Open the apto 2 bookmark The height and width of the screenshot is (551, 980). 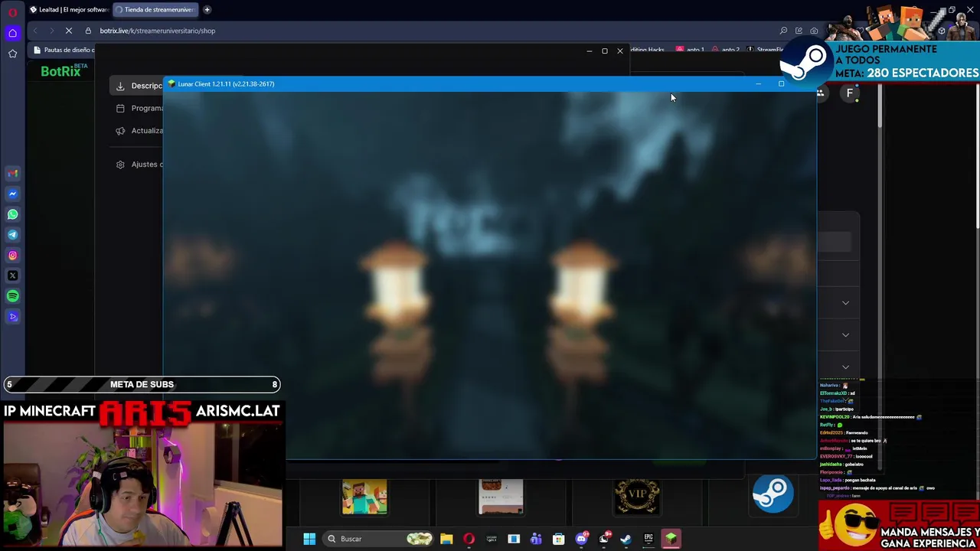click(726, 50)
